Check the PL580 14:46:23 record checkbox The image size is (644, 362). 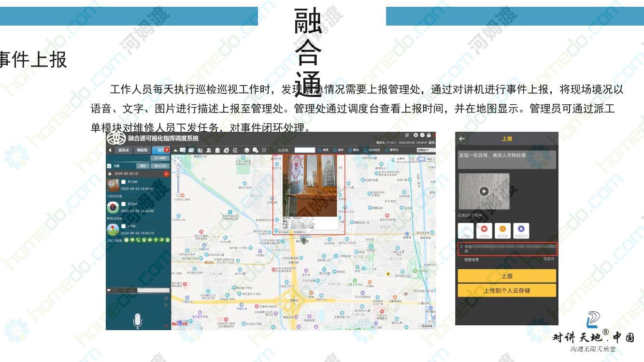(x=123, y=181)
